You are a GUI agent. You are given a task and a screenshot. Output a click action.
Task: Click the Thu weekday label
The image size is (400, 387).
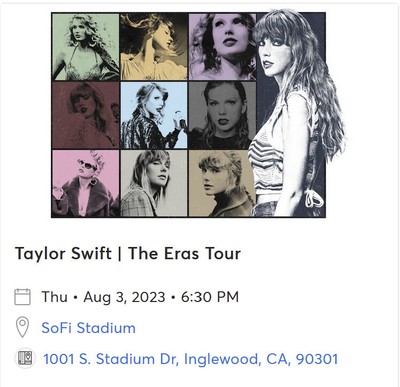click(x=54, y=297)
